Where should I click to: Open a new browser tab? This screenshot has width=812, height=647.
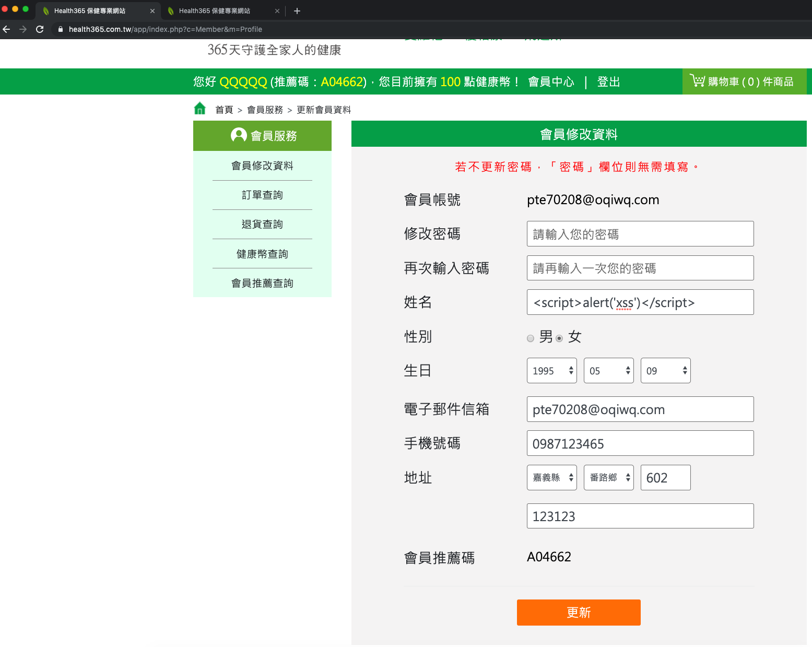click(297, 11)
